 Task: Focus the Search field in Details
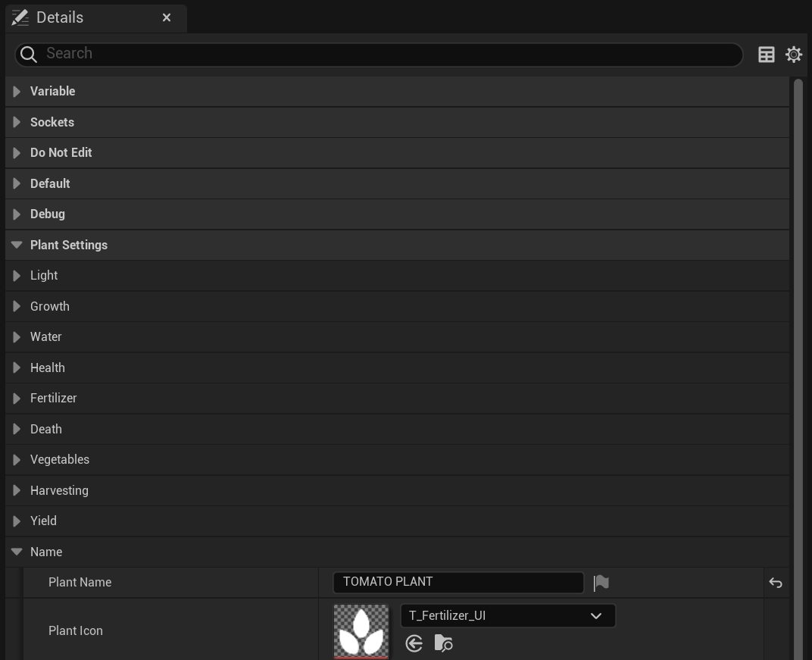coord(379,55)
